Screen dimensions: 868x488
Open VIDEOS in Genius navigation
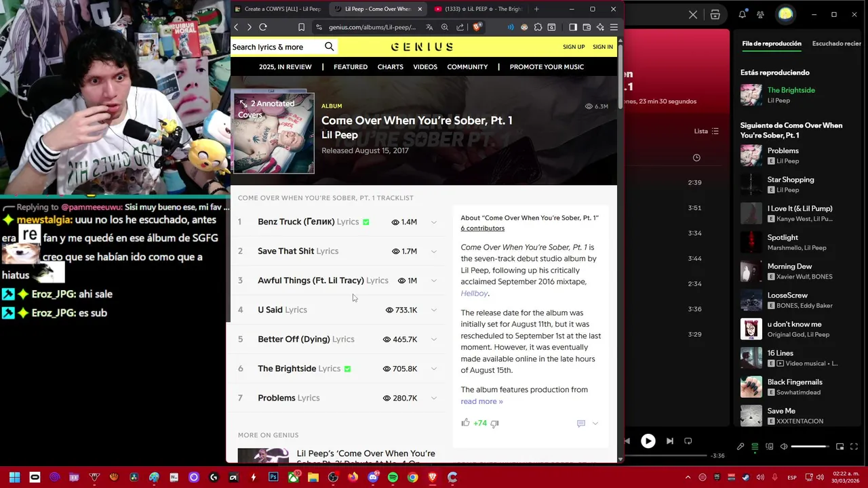[x=425, y=67]
